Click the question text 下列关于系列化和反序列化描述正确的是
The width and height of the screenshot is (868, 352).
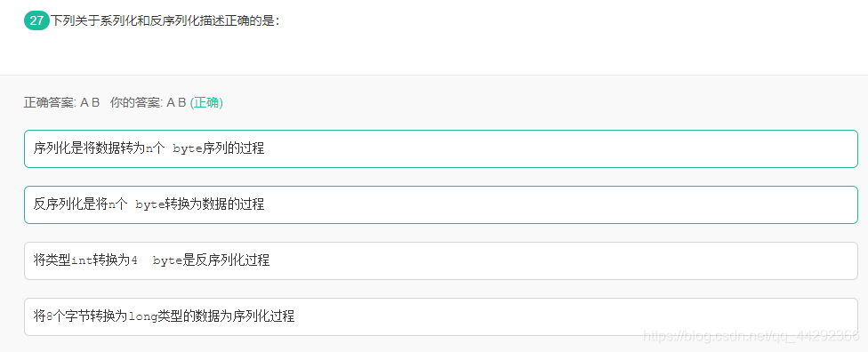point(164,21)
